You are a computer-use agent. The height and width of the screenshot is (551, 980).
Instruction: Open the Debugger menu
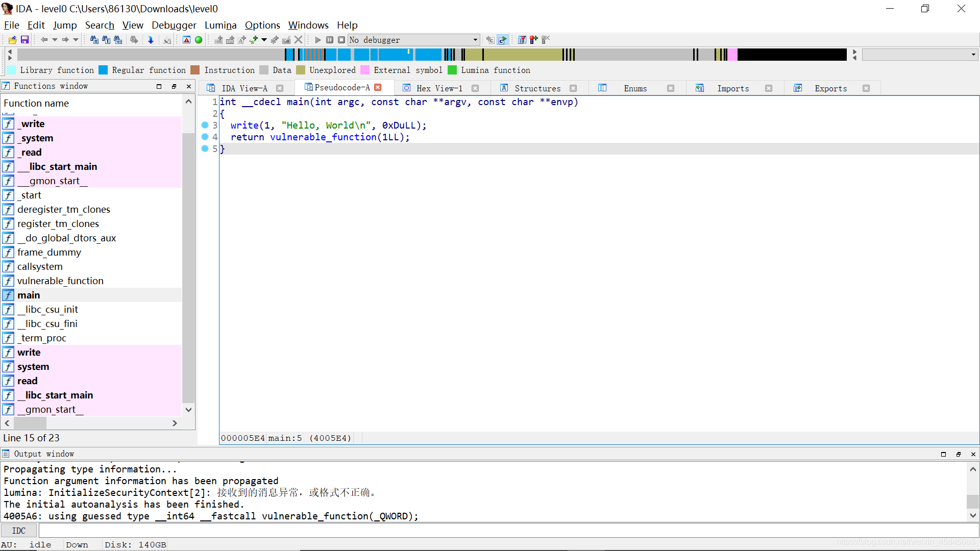click(x=175, y=25)
